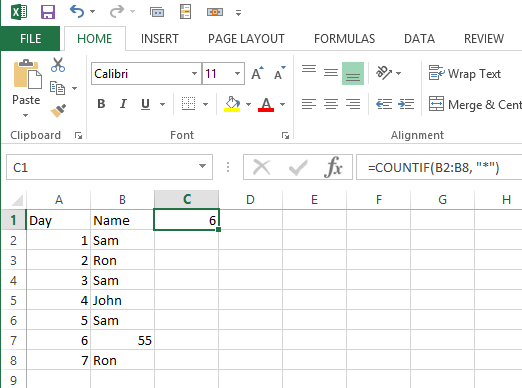This screenshot has width=522, height=388.
Task: Decrease font size with the smaller A
Action: [x=280, y=73]
